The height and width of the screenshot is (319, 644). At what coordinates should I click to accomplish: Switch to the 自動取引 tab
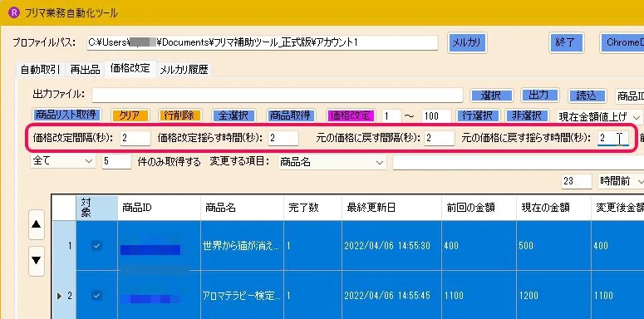(x=40, y=70)
